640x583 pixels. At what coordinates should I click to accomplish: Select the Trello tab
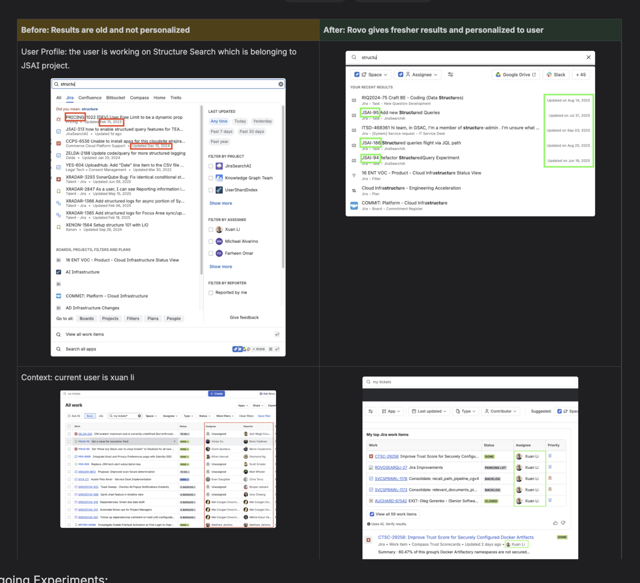coord(176,98)
